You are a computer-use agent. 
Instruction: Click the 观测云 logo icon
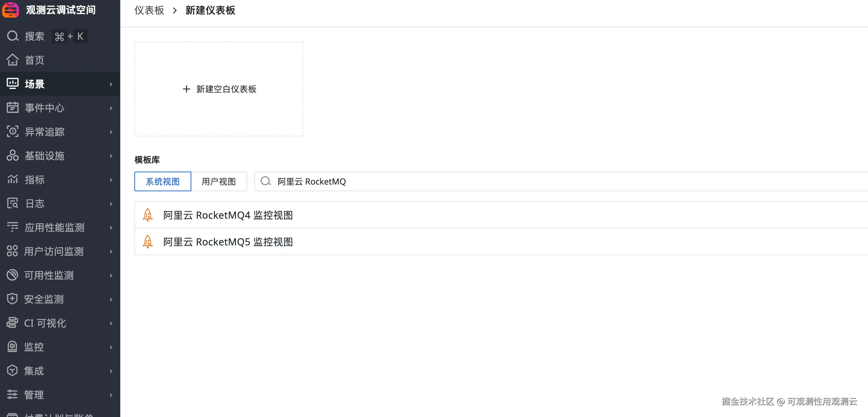11,9
